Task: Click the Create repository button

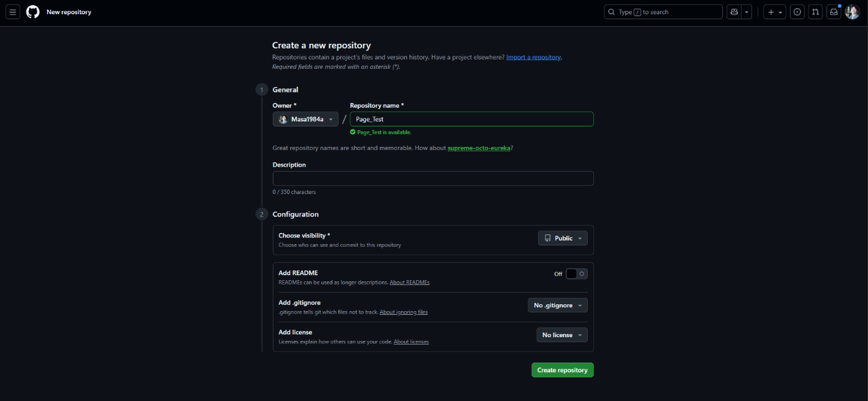Action: tap(562, 370)
